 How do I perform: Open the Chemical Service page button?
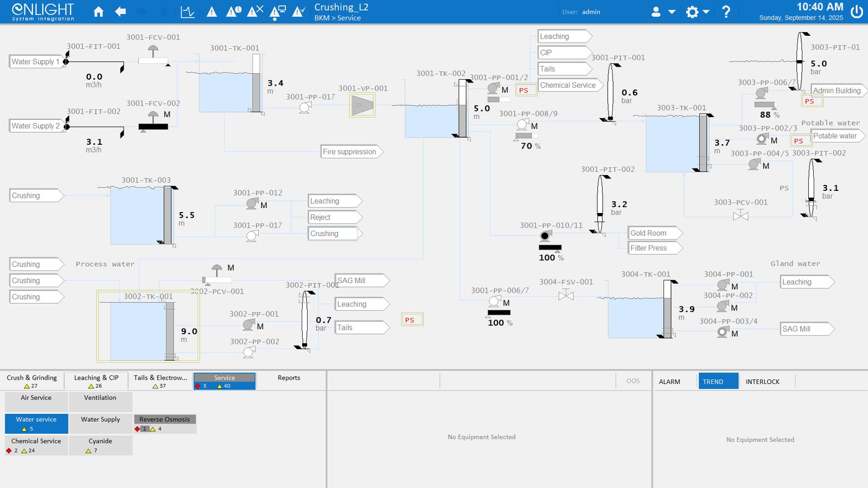point(36,445)
